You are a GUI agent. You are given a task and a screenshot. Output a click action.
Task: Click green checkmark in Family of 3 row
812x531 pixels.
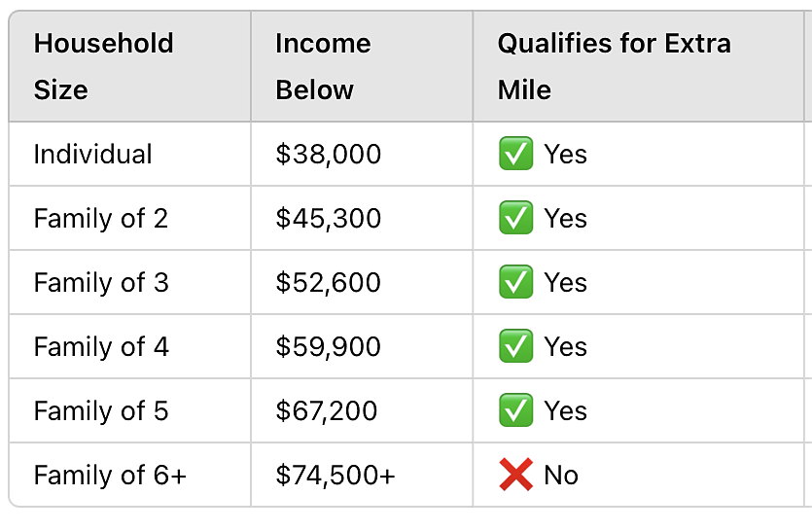pyautogui.click(x=515, y=282)
